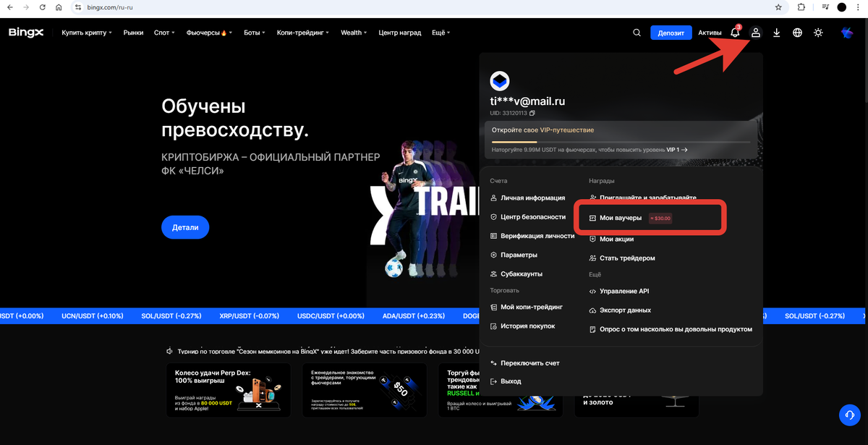Click the BingX logo
868x445 pixels.
[27, 33]
